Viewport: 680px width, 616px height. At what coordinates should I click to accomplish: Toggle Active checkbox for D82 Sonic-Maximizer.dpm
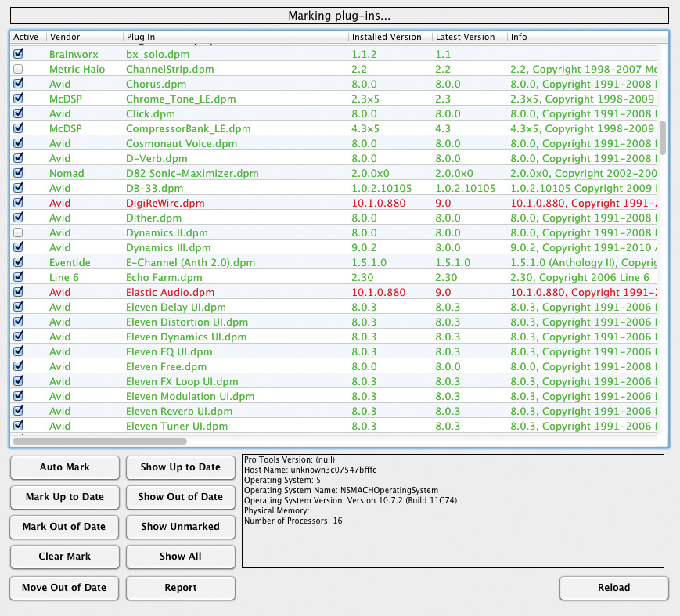(x=18, y=173)
